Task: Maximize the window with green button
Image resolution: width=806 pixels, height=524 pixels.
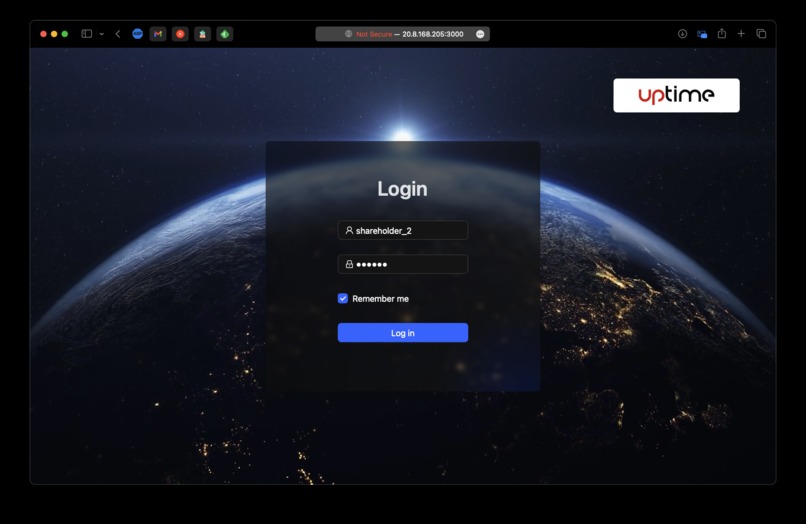Action: point(65,34)
